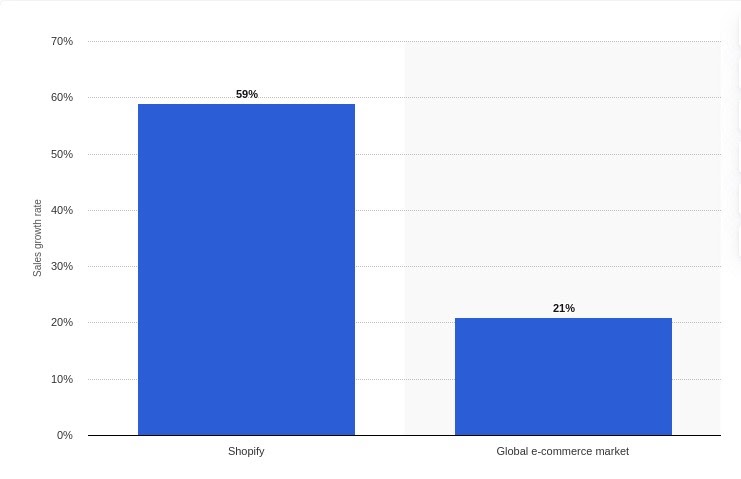Image resolution: width=741 pixels, height=479 pixels.
Task: Click the x-axis baseline between the two bars
Action: point(405,435)
